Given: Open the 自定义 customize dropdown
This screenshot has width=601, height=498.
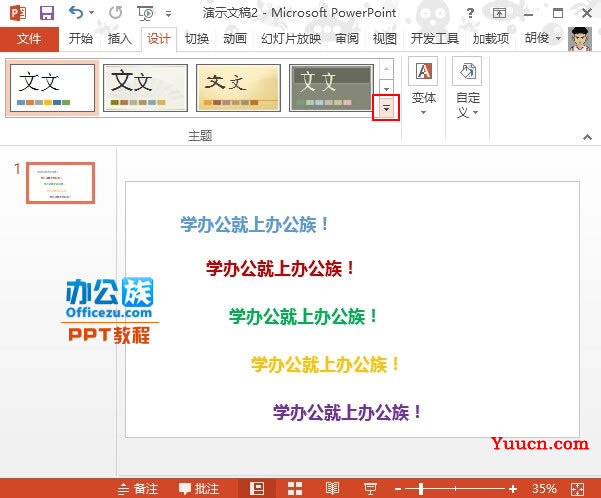Looking at the screenshot, I should coord(467,87).
